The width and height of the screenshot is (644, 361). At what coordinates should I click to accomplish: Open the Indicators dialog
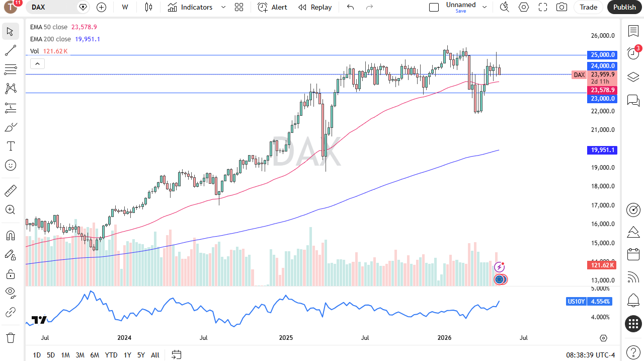[190, 7]
